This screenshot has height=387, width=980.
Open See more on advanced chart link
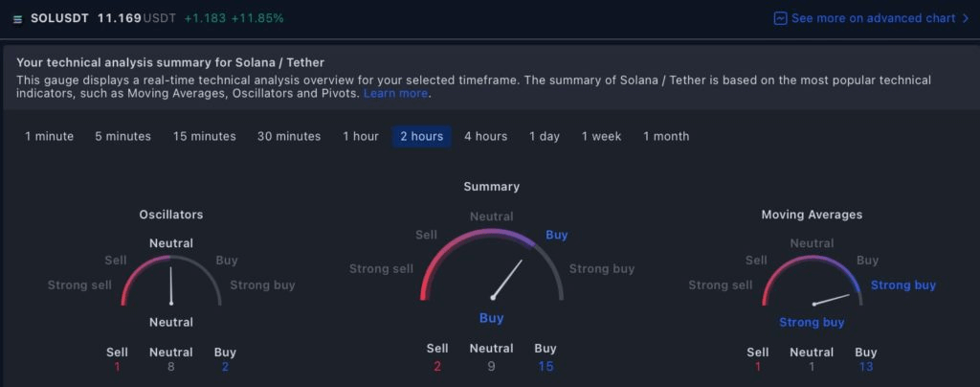pyautogui.click(x=872, y=19)
